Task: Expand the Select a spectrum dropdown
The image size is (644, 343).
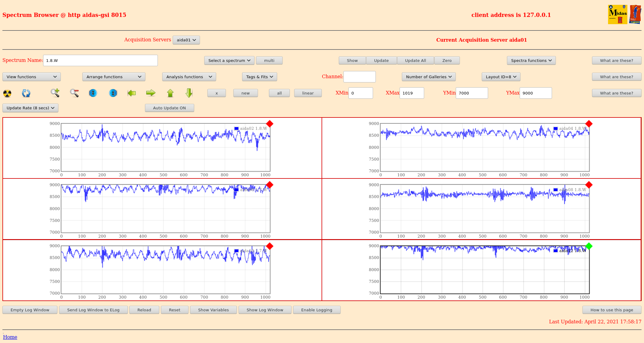Action: (229, 61)
